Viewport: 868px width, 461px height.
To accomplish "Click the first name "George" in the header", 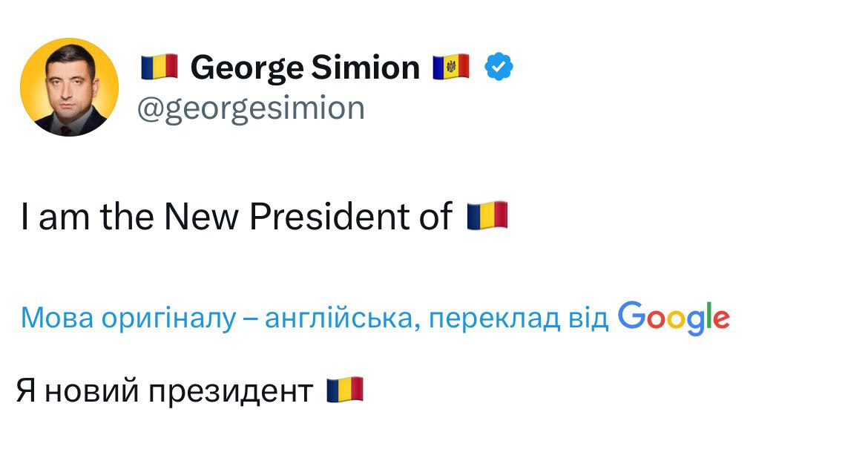I will click(246, 68).
